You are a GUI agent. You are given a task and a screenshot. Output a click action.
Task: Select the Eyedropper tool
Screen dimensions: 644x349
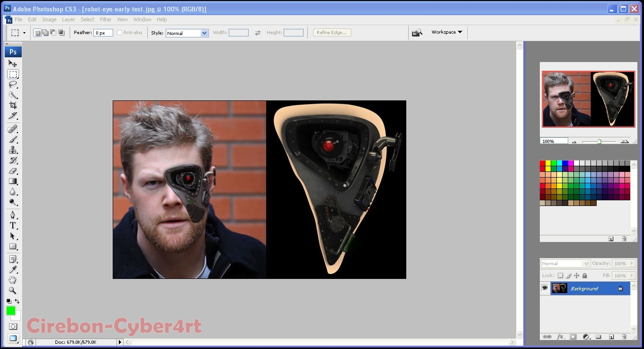13,270
